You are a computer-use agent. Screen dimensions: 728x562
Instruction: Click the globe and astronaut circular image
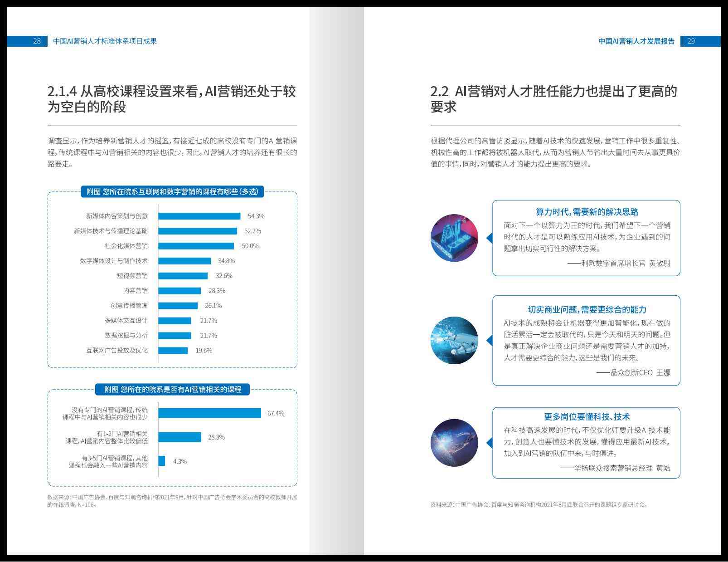(x=454, y=443)
